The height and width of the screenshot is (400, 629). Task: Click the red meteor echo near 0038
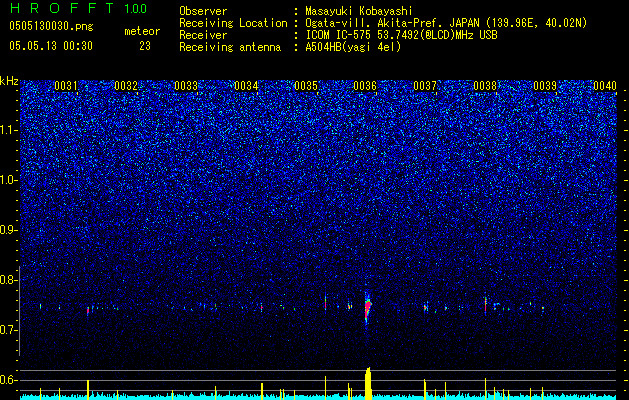click(x=485, y=305)
